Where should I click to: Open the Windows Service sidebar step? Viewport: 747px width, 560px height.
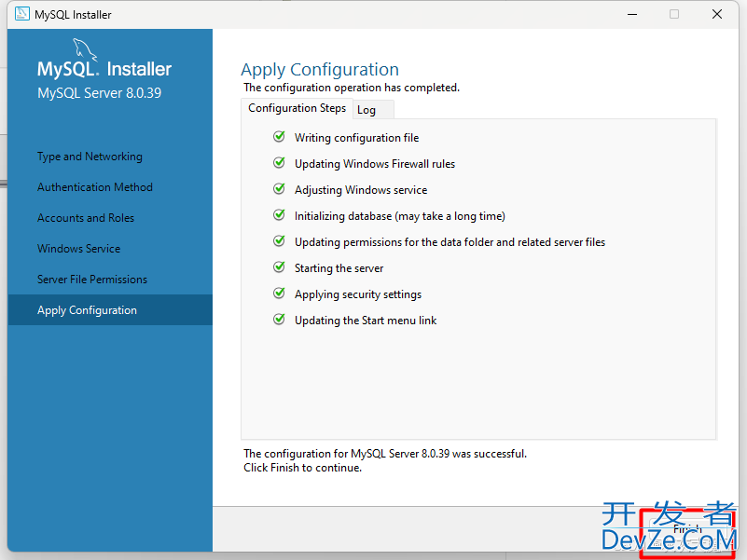78,249
